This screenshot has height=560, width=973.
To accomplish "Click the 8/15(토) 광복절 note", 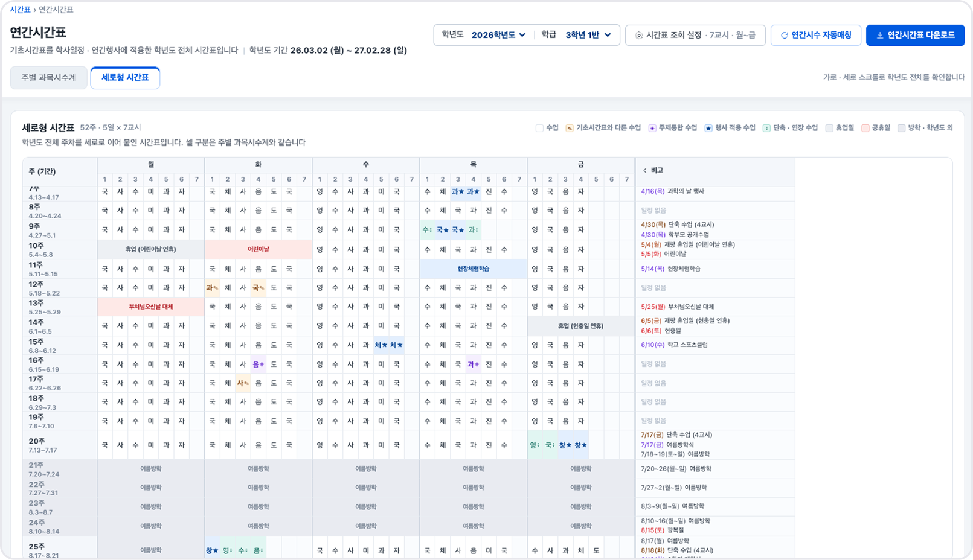I will click(663, 530).
